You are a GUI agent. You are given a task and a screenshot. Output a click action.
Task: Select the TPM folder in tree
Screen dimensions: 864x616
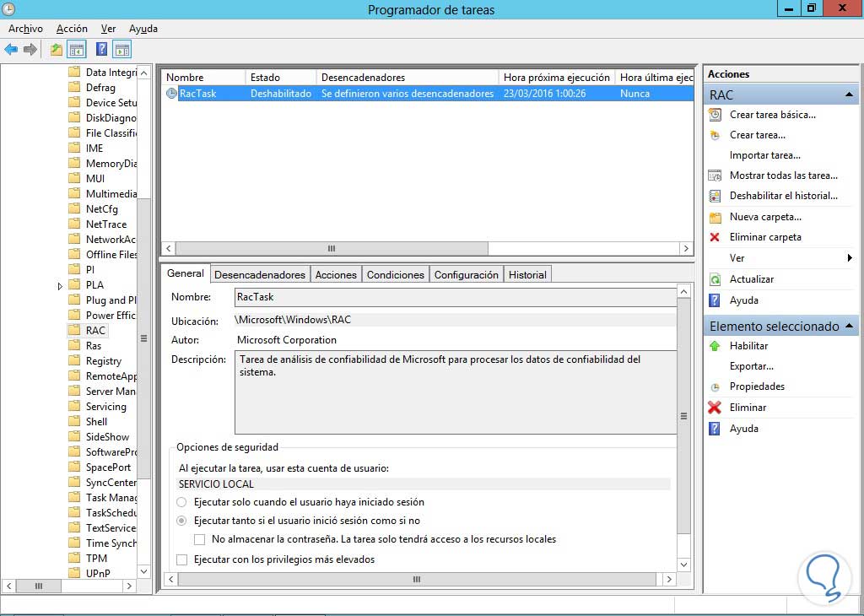pos(96,558)
